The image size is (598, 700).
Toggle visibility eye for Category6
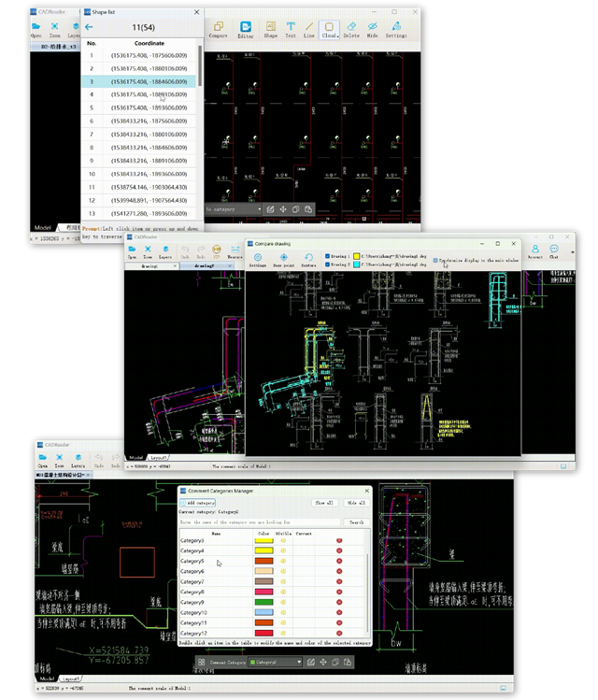coord(283,571)
